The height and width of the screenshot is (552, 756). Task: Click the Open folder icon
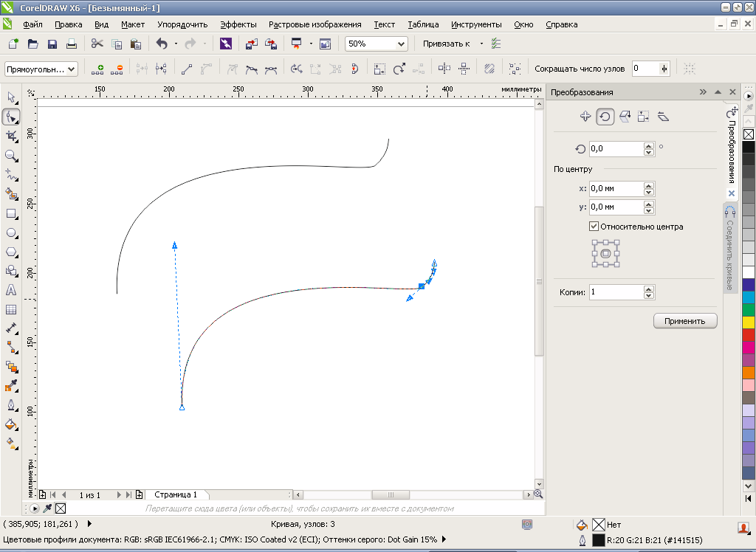(x=32, y=44)
